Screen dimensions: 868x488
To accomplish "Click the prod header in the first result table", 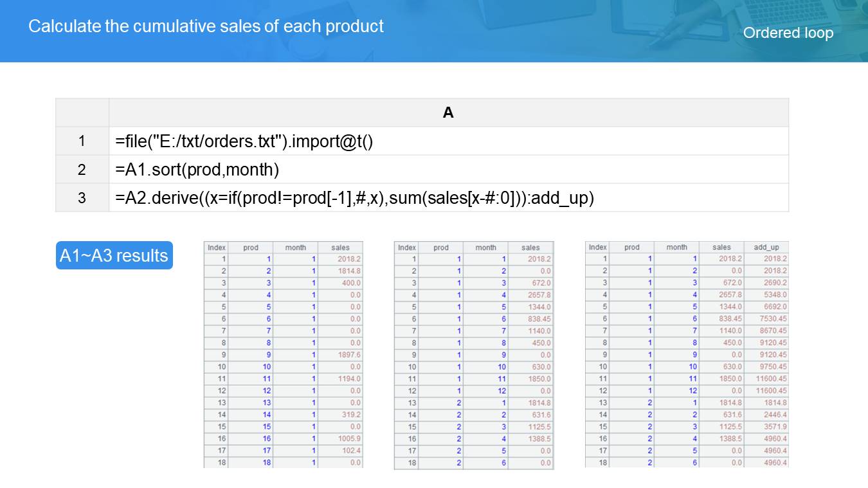I will (251, 248).
